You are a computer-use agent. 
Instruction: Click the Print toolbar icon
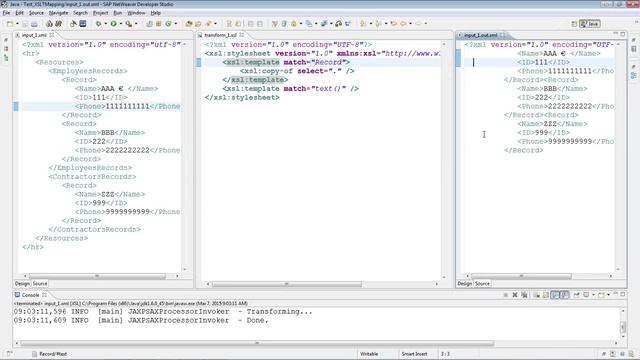click(34, 24)
